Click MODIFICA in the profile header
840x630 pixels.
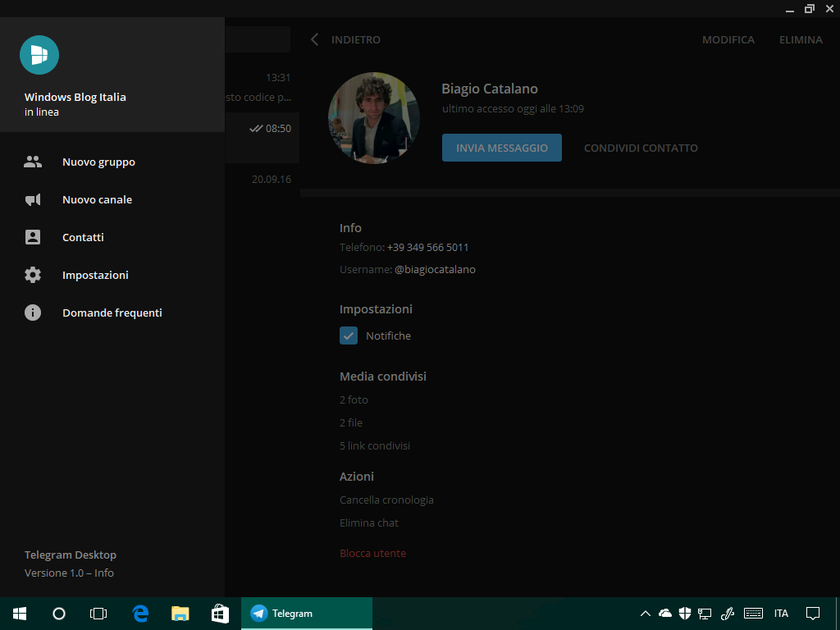point(728,39)
